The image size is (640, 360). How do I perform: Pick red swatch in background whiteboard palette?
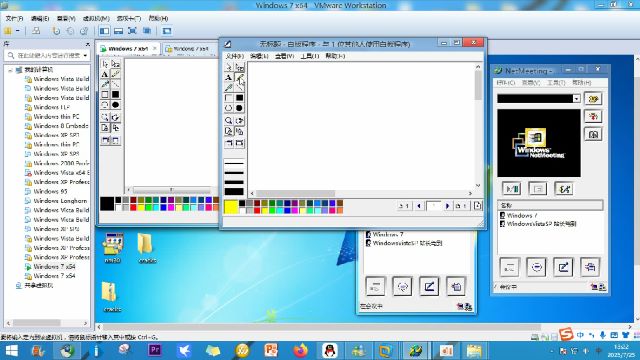(133, 207)
